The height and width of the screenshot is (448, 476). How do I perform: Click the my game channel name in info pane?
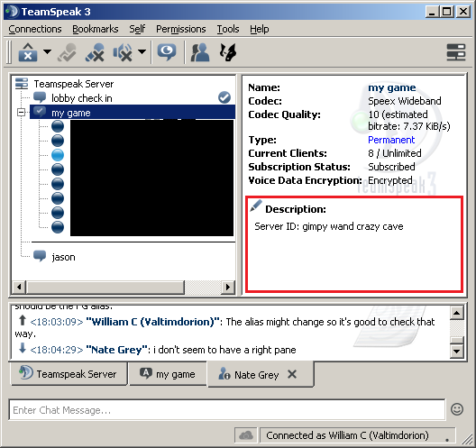[x=392, y=87]
